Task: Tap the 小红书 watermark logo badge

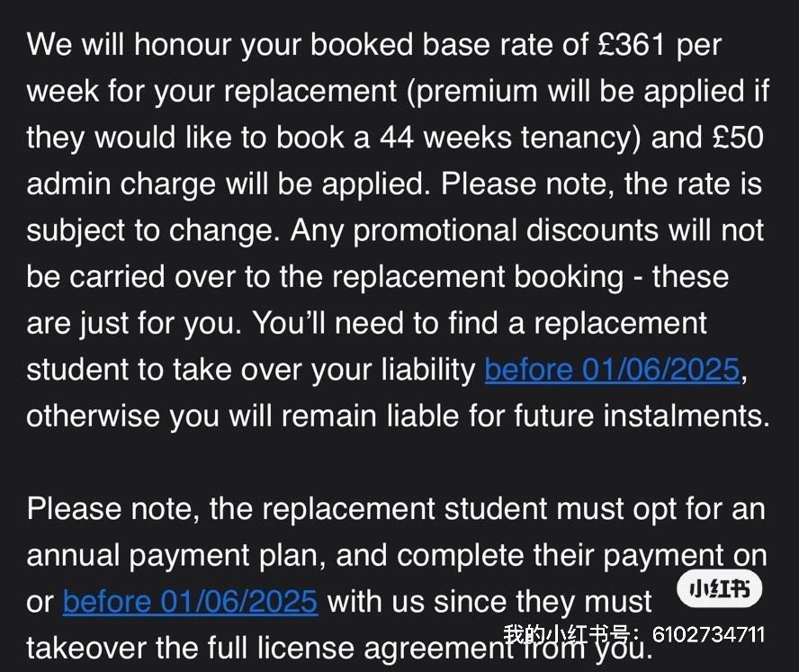Action: [x=720, y=589]
